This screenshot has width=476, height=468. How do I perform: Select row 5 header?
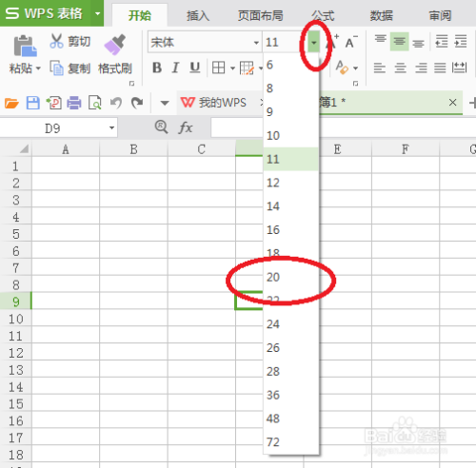[15, 234]
